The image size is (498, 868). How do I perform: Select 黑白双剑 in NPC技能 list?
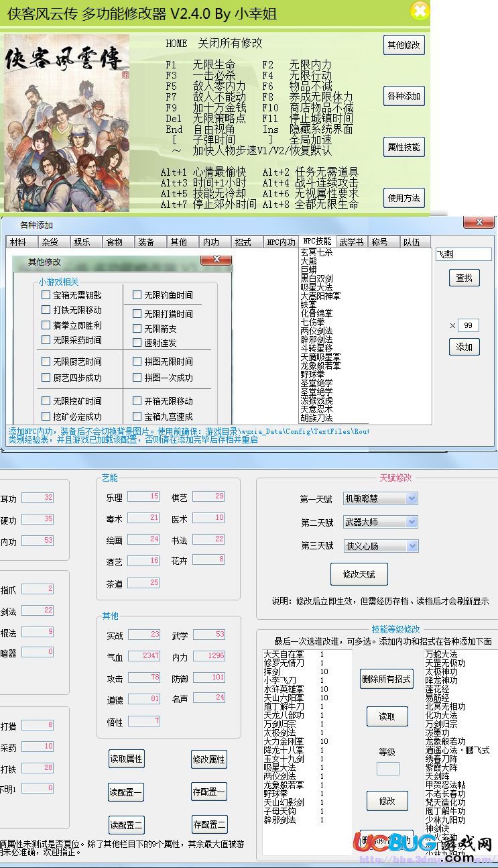click(316, 278)
